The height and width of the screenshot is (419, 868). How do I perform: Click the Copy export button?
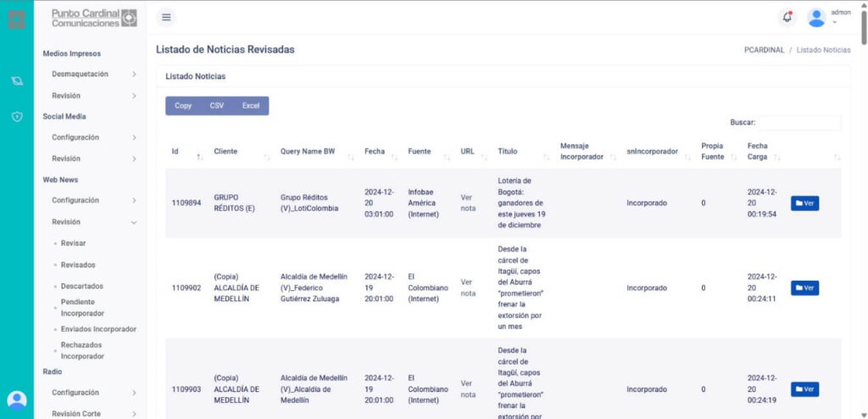coord(183,106)
